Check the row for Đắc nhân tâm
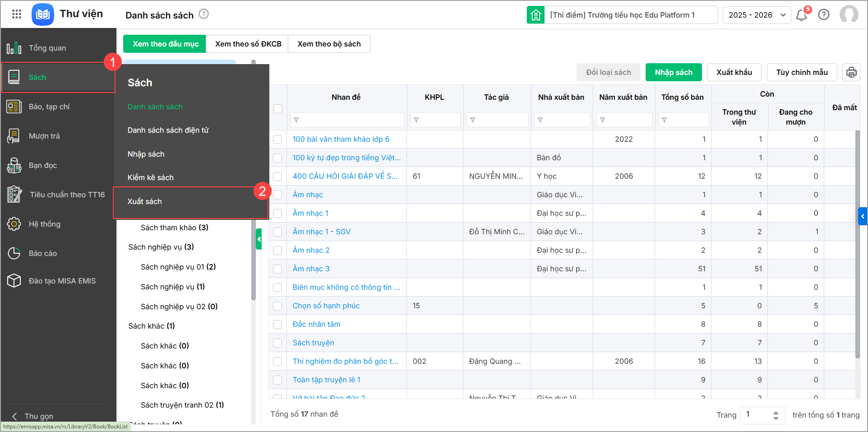 point(278,325)
